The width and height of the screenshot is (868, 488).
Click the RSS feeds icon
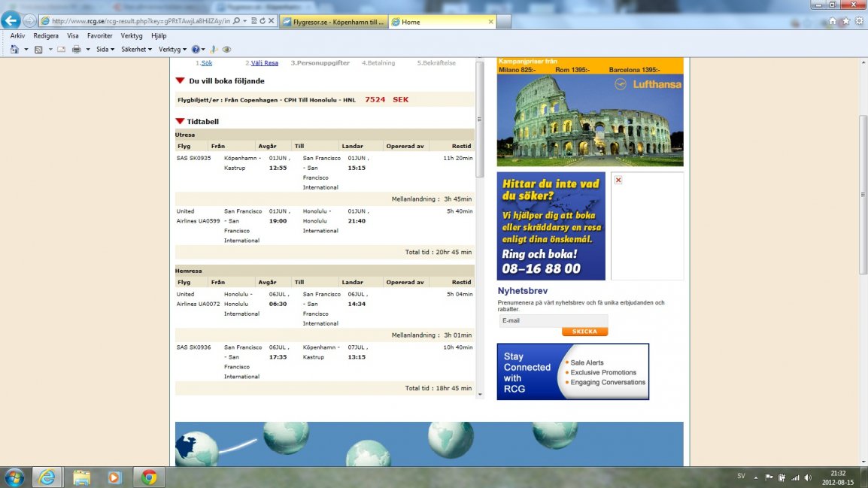click(38, 49)
